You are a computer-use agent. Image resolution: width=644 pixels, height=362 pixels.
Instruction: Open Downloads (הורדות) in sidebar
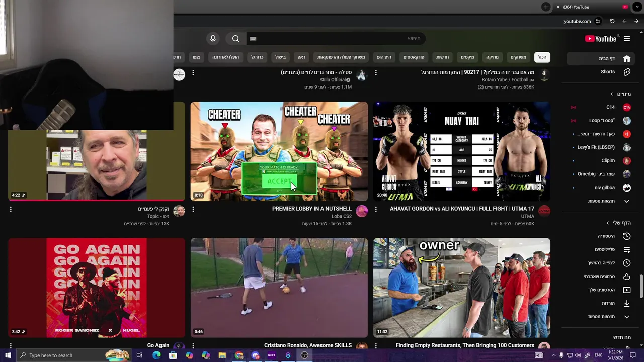coord(600,303)
